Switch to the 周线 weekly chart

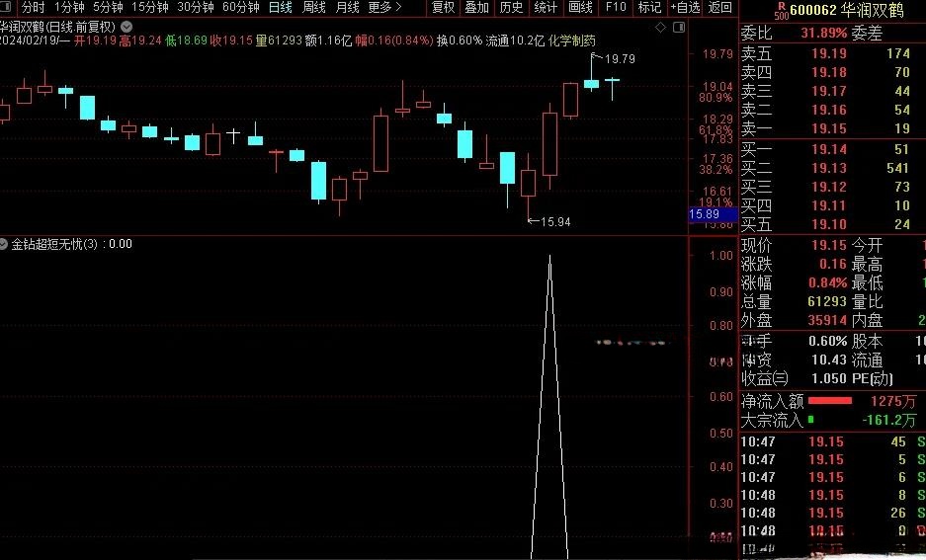tap(314, 7)
